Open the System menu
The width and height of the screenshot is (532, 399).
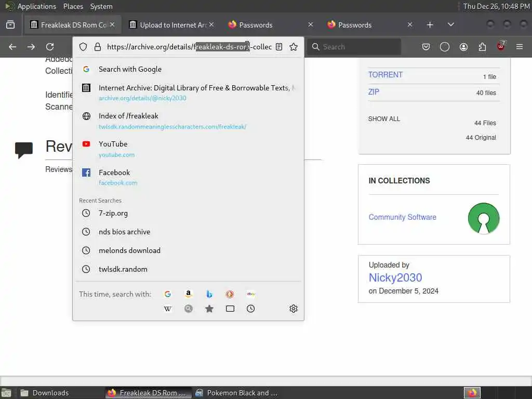click(101, 6)
